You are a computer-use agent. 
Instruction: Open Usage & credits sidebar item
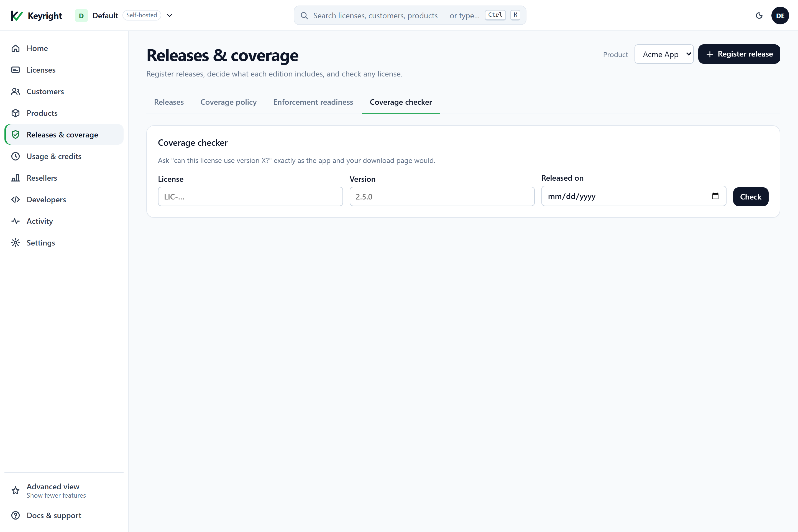[64, 156]
